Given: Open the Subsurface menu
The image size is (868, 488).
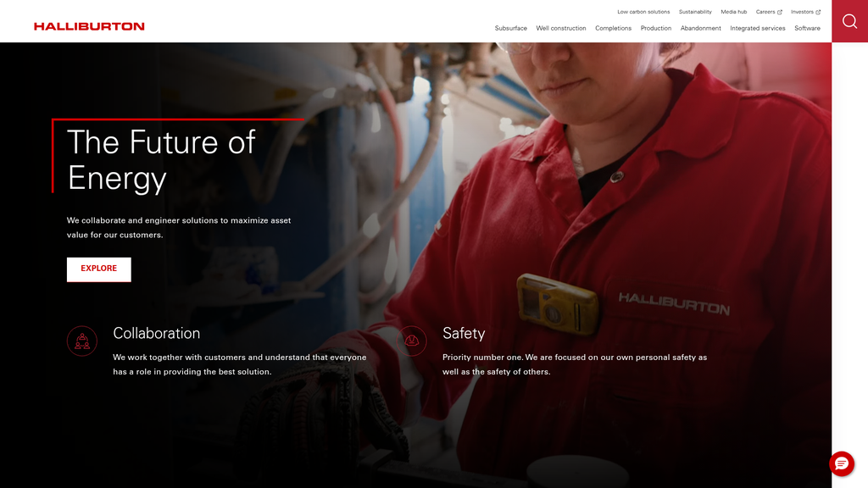Looking at the screenshot, I should [510, 28].
